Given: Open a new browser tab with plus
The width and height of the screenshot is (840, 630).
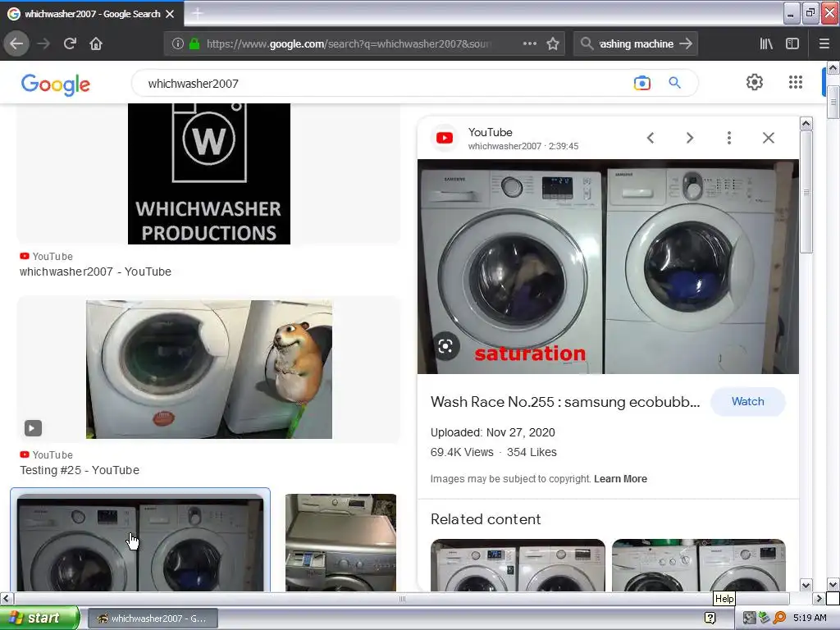Looking at the screenshot, I should point(197,13).
